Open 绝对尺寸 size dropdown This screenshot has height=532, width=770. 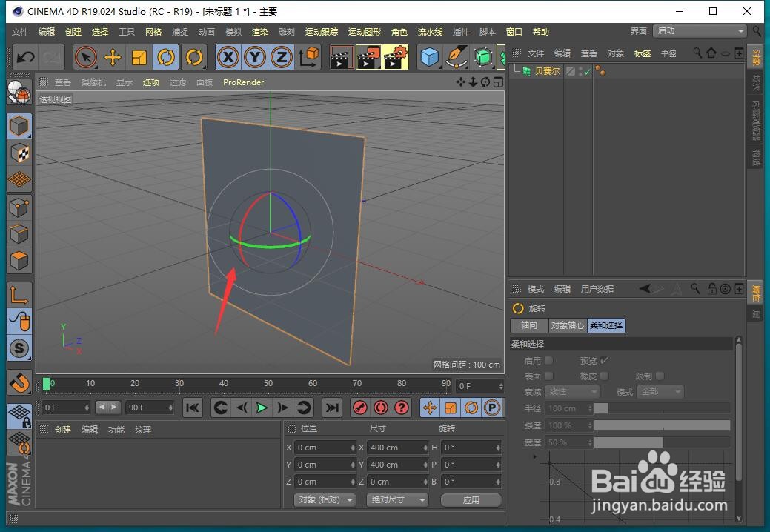397,499
